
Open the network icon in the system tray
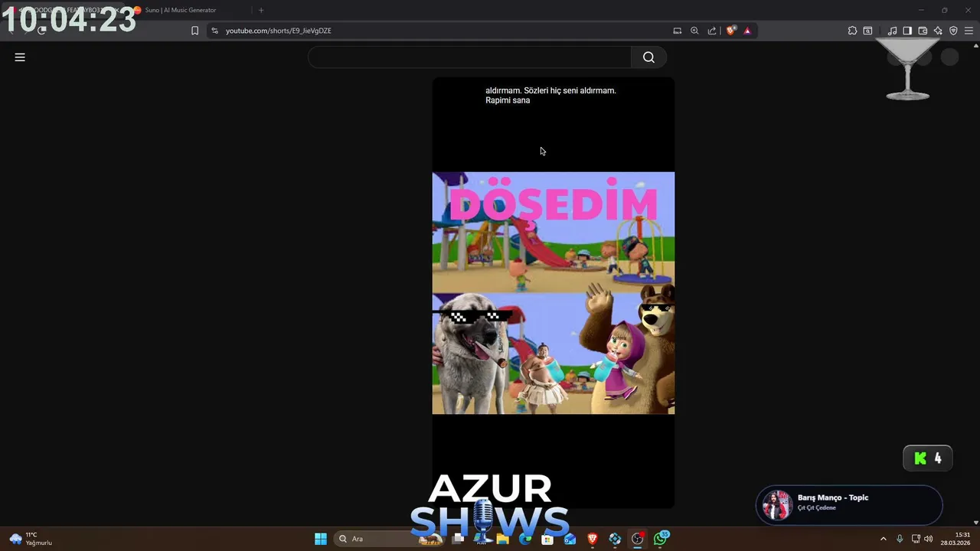point(916,539)
